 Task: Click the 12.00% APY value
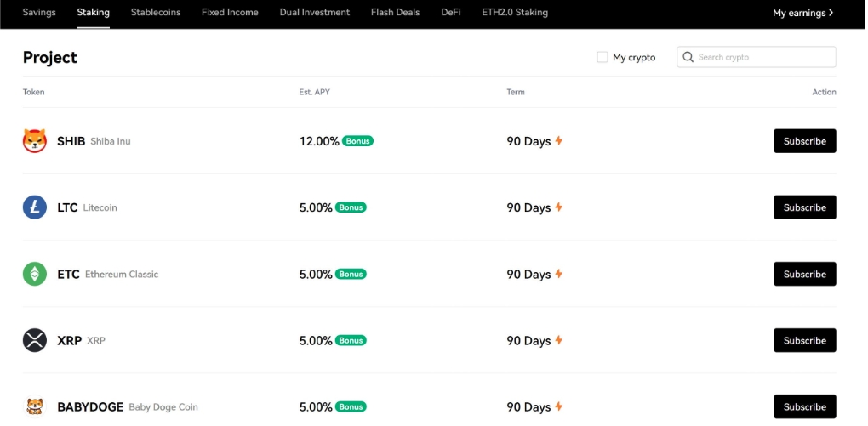(x=319, y=141)
